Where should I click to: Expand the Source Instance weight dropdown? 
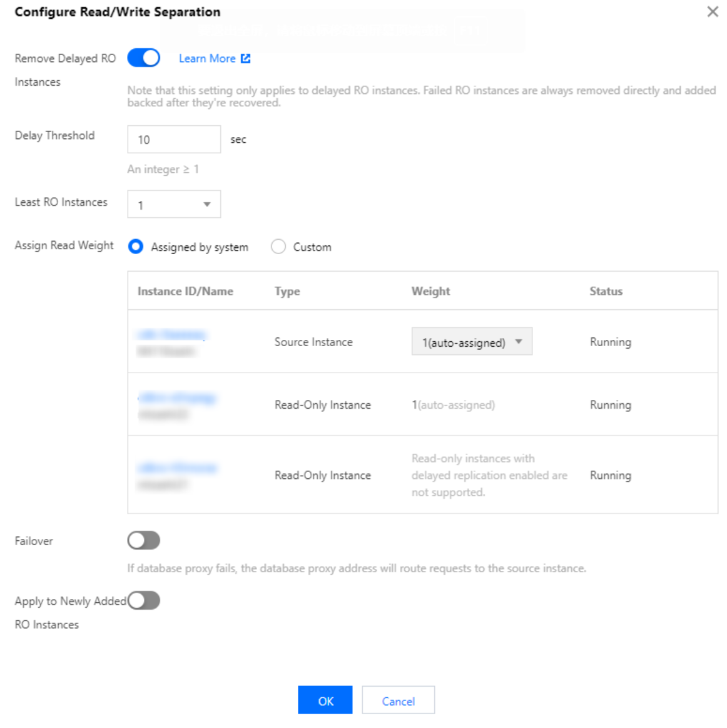tap(471, 342)
